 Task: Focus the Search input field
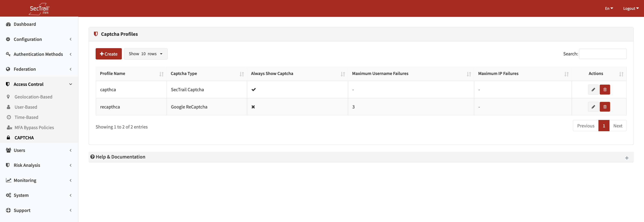[x=602, y=54]
